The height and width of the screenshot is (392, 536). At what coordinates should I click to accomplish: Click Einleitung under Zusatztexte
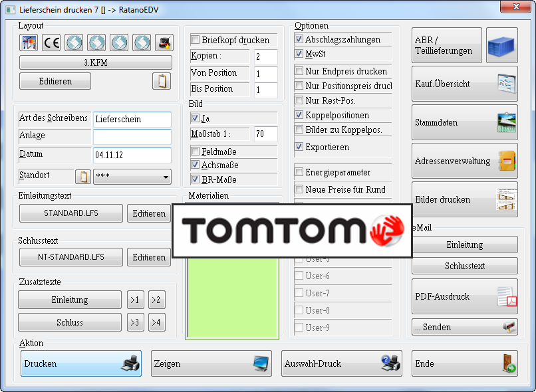tap(70, 300)
